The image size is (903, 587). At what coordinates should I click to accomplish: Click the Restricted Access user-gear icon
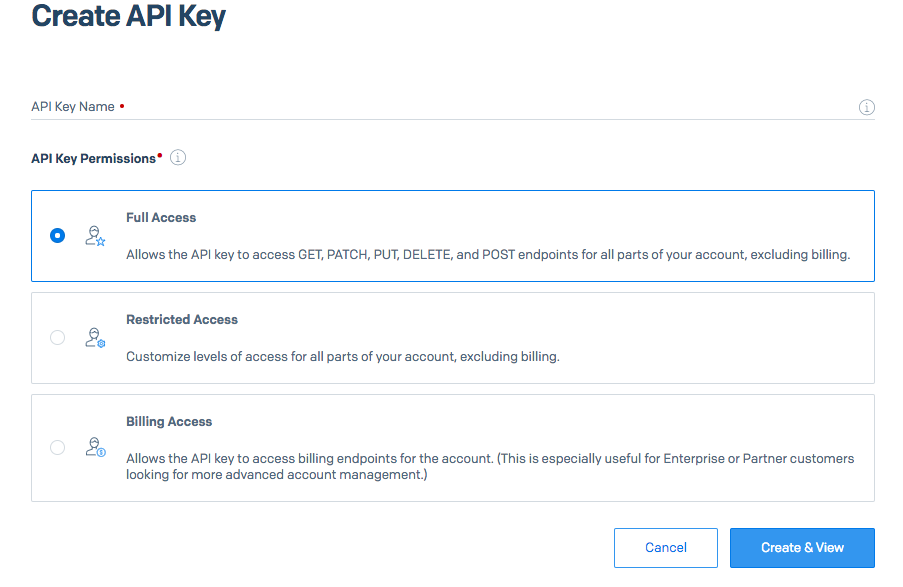pyautogui.click(x=95, y=338)
